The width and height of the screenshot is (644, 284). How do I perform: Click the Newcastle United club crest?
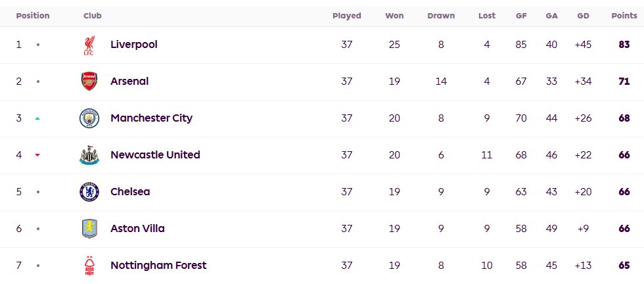point(89,155)
